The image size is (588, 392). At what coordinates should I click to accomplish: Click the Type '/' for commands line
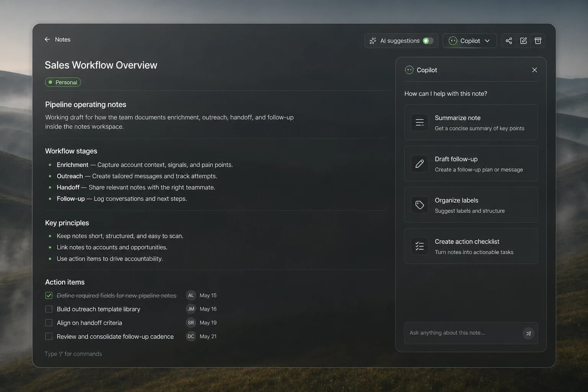coord(73,354)
